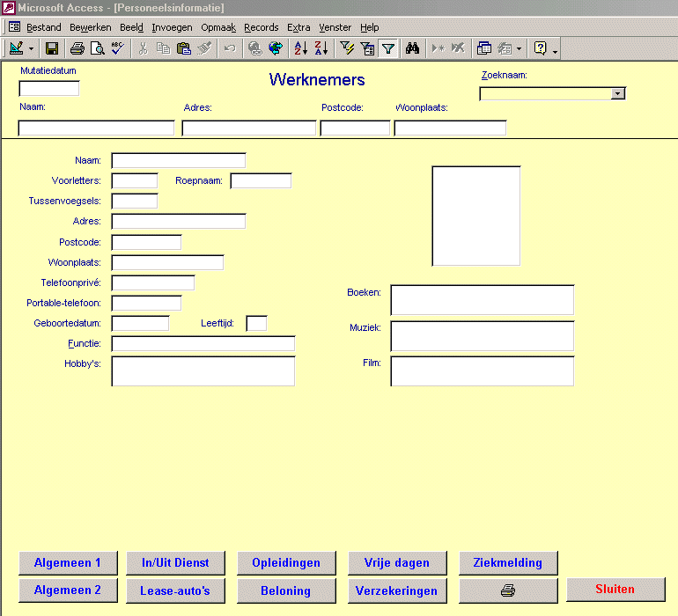Image resolution: width=678 pixels, height=616 pixels.
Task: Click the Design View toolbar icon
Action: [17, 48]
